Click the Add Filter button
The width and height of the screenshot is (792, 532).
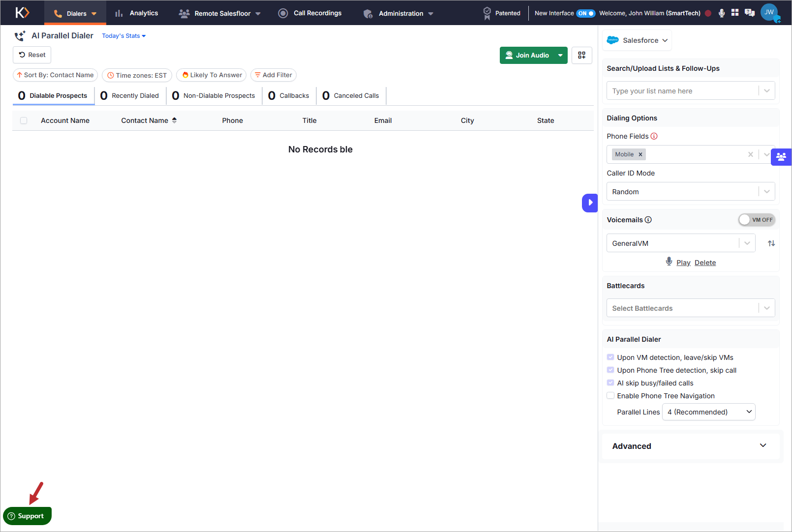coord(274,75)
